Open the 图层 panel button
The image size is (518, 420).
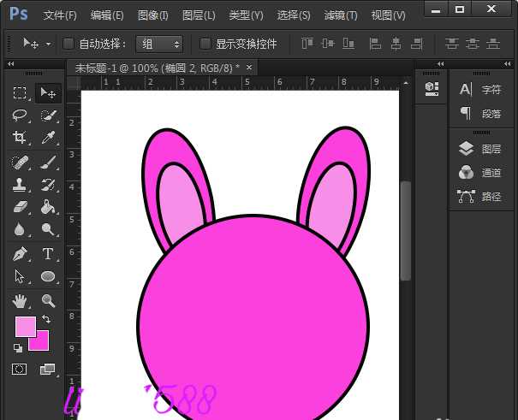481,149
